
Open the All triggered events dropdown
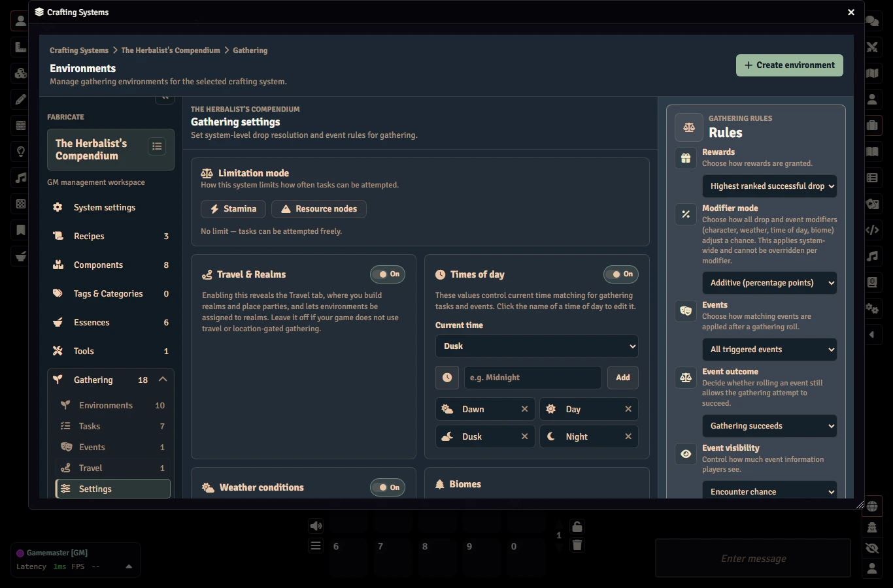[769, 350]
